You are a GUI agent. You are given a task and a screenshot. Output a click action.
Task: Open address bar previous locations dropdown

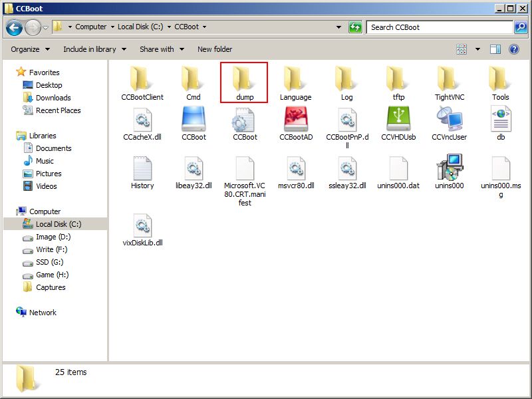tap(338, 27)
